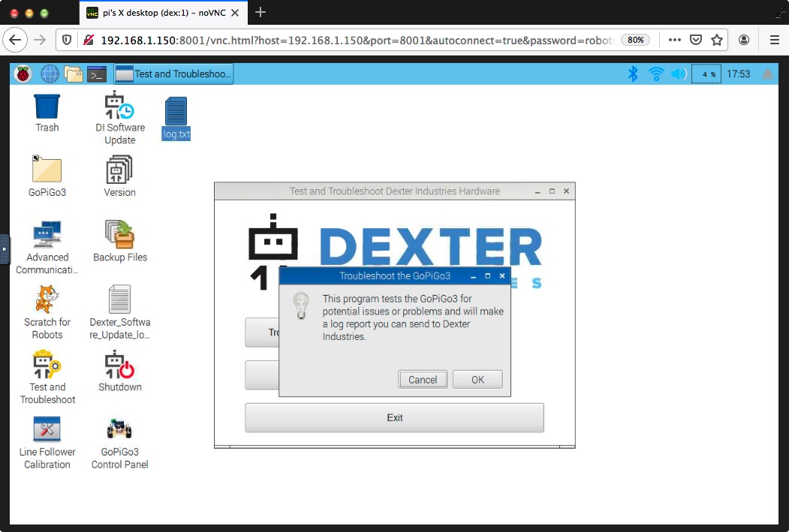
Task: Switch to Test and Troubleshoot taskbar window
Action: click(174, 74)
